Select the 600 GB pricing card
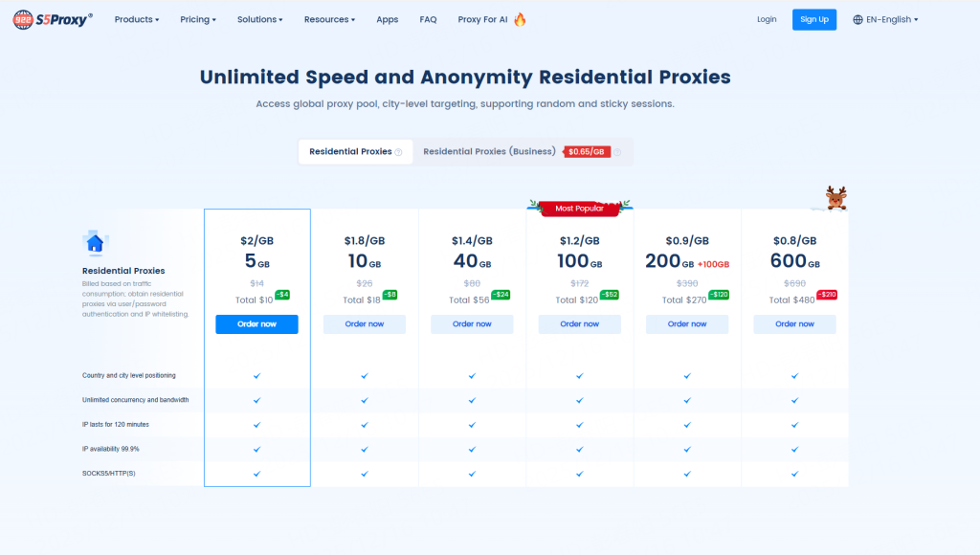Viewport: 980px width, 555px height. 794,260
